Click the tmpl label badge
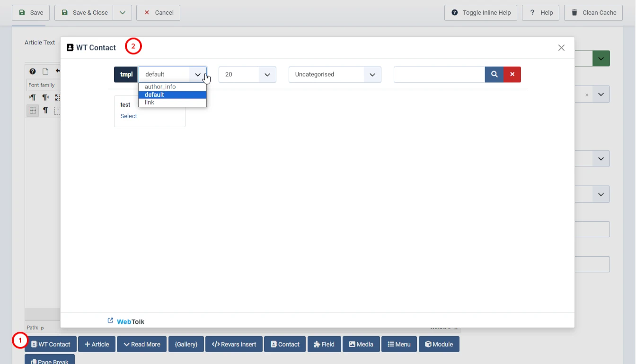 click(126, 74)
